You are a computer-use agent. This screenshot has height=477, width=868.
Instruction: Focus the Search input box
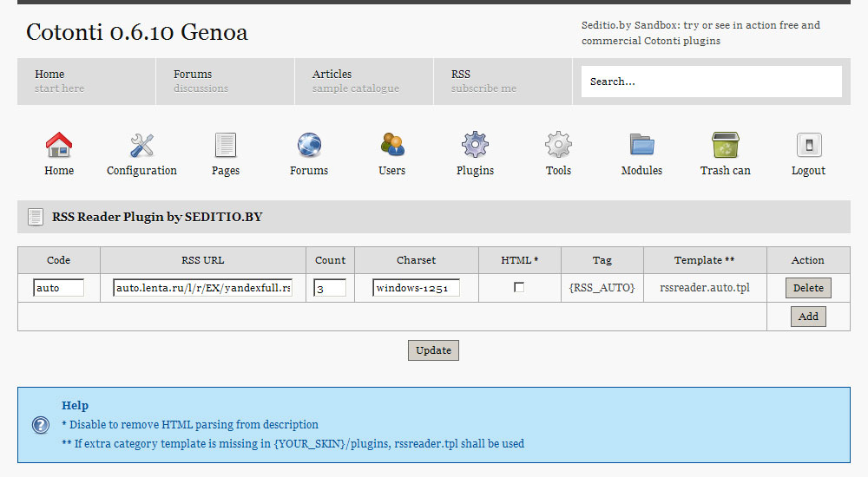(711, 82)
